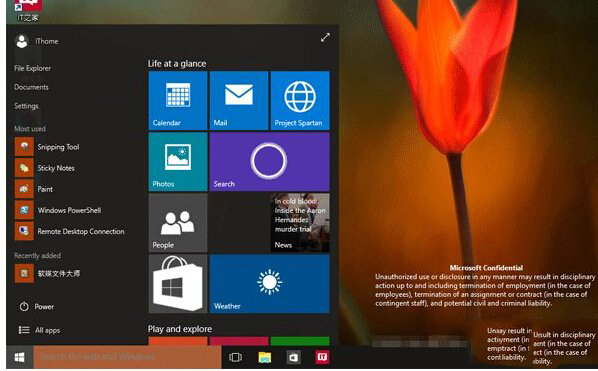
Task: Launch Windows PowerShell
Action: 58,210
